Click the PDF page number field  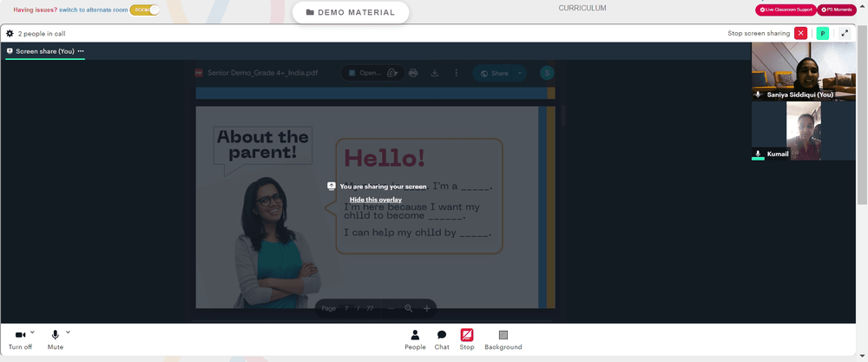point(346,308)
